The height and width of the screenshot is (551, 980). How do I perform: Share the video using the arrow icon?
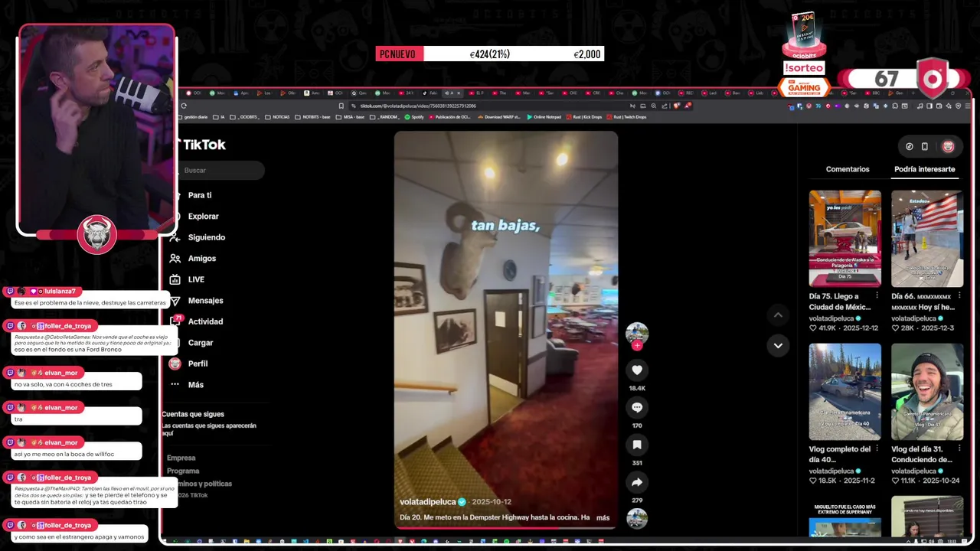pos(637,482)
